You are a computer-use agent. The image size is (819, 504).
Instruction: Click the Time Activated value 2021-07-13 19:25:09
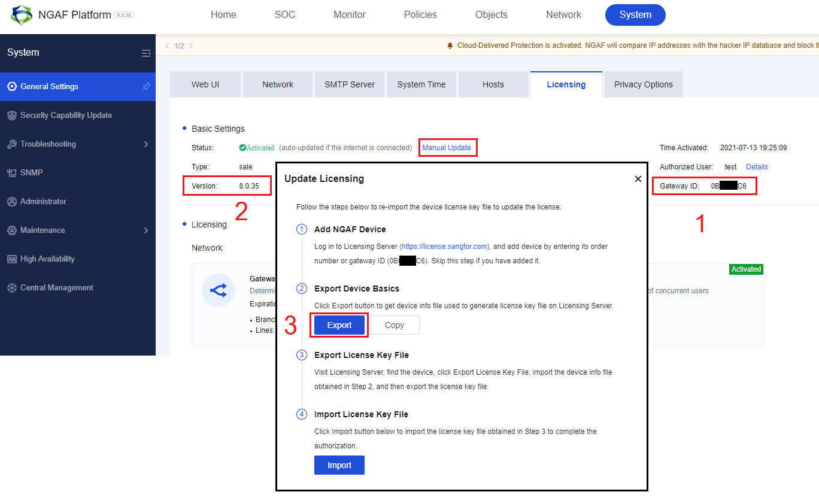[753, 148]
